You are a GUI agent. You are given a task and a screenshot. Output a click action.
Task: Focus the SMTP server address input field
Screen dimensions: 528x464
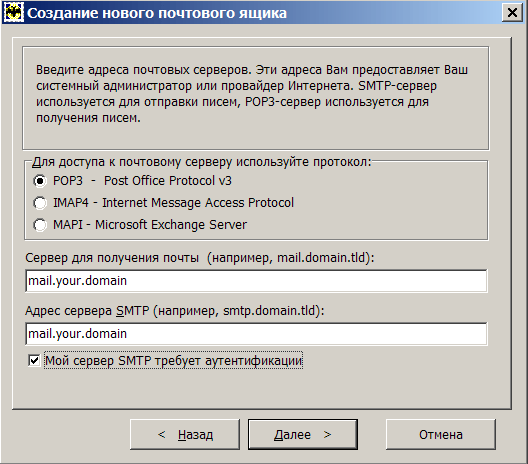tap(256, 334)
